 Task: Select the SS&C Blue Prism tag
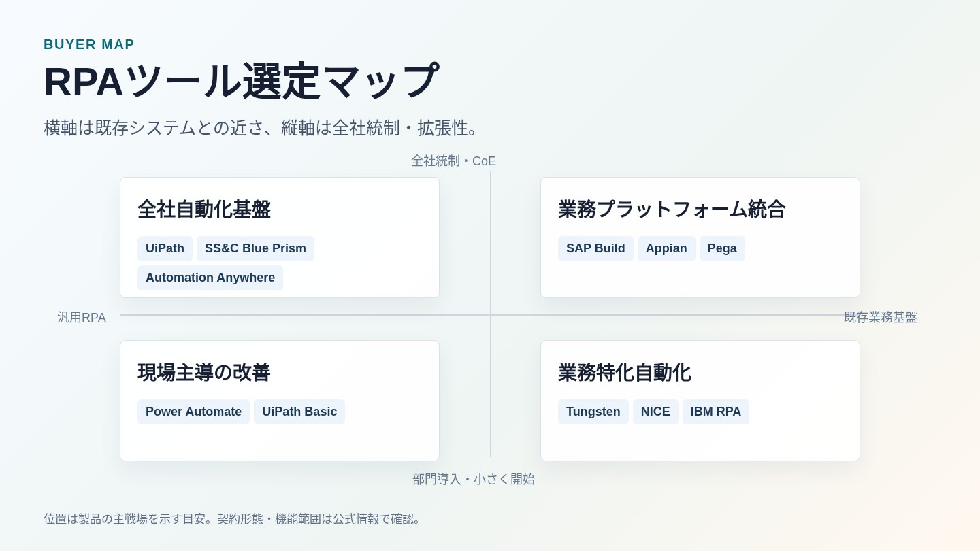point(255,248)
